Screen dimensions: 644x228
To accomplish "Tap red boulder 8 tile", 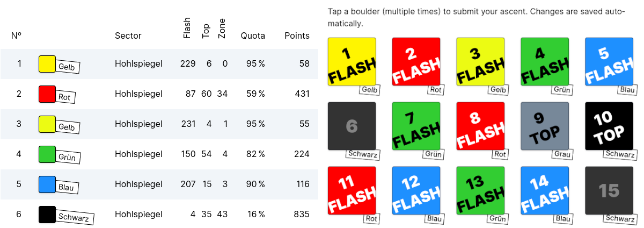I will pyautogui.click(x=480, y=126).
